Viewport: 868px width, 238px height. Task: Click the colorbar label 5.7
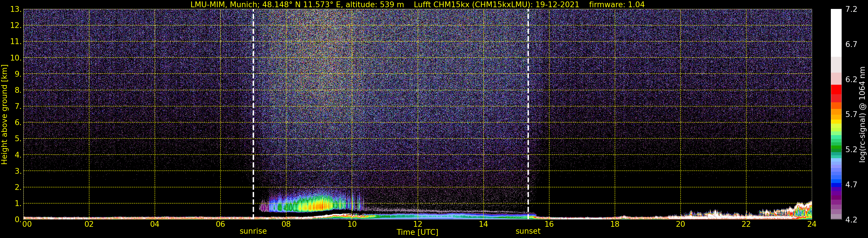pos(851,115)
